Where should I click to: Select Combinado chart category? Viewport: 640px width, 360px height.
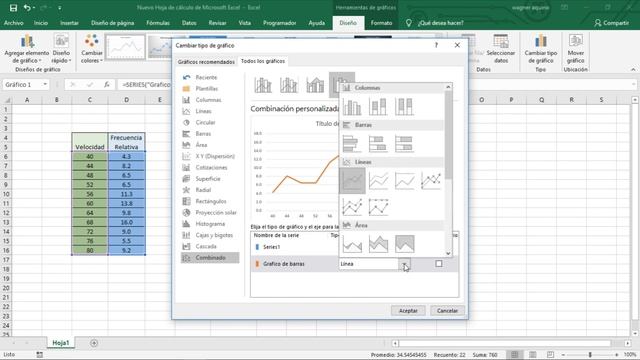click(x=210, y=258)
